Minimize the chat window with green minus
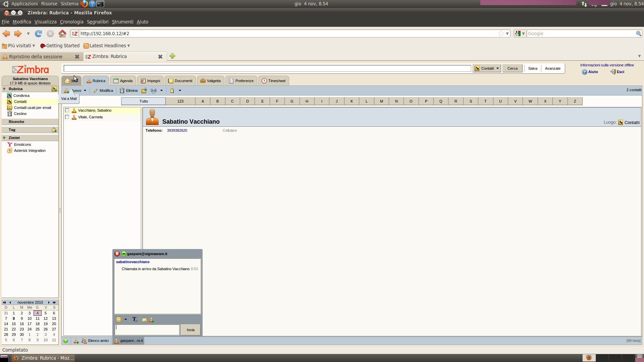 pyautogui.click(x=124, y=254)
